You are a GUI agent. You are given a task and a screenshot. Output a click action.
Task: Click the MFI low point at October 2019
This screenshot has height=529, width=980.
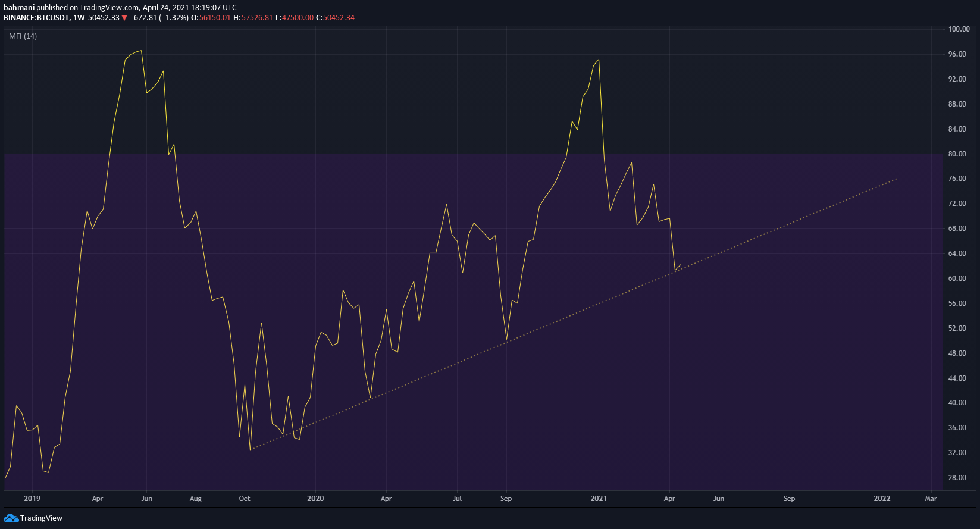tap(251, 450)
